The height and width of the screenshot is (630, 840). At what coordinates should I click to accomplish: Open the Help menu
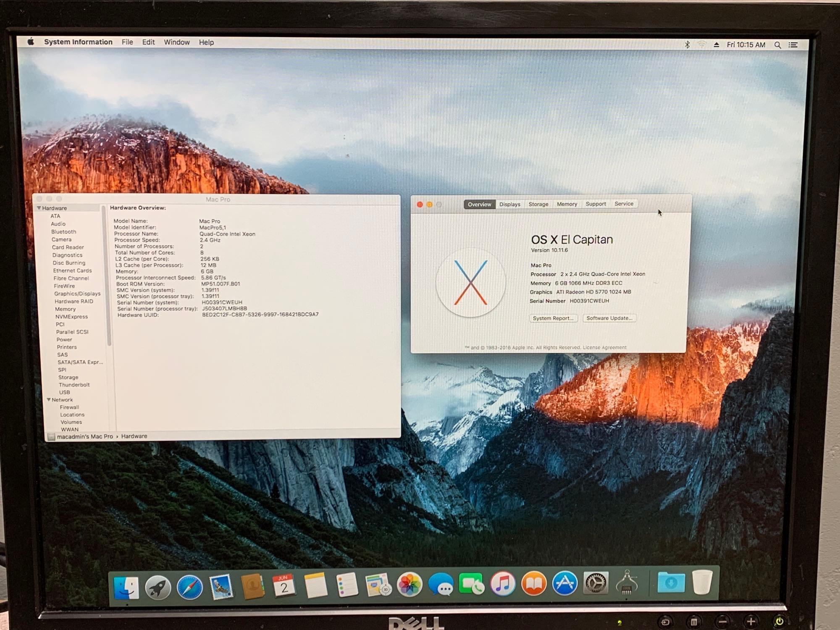206,42
